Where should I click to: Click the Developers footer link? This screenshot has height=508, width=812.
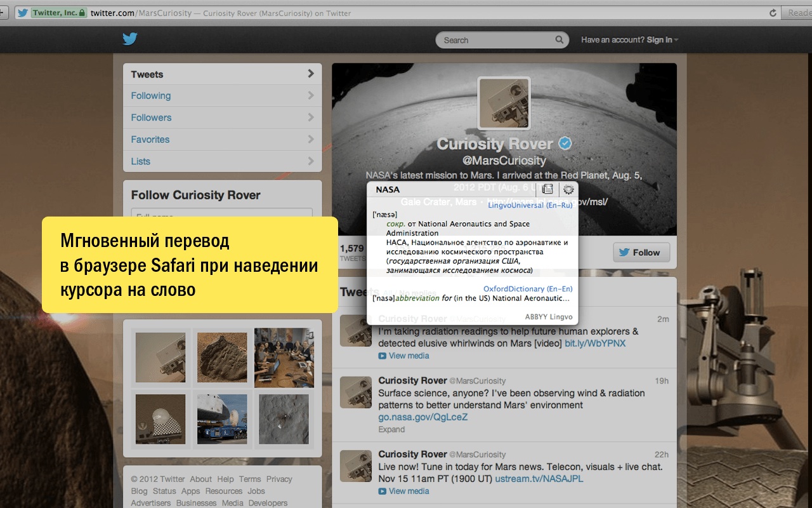pyautogui.click(x=268, y=503)
